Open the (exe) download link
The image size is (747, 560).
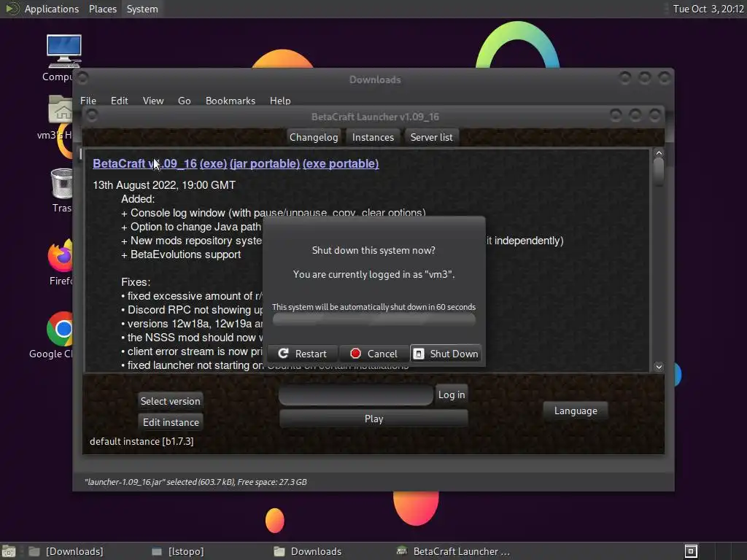(x=214, y=163)
